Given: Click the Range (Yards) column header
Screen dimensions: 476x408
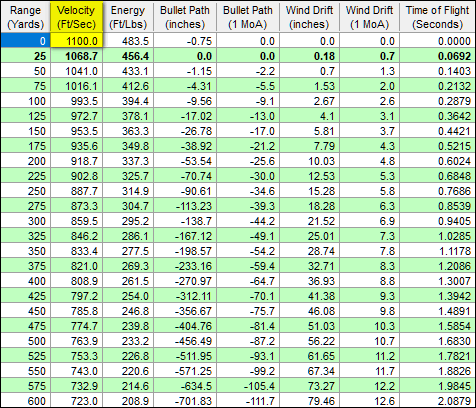Looking at the screenshot, I should coord(26,17).
